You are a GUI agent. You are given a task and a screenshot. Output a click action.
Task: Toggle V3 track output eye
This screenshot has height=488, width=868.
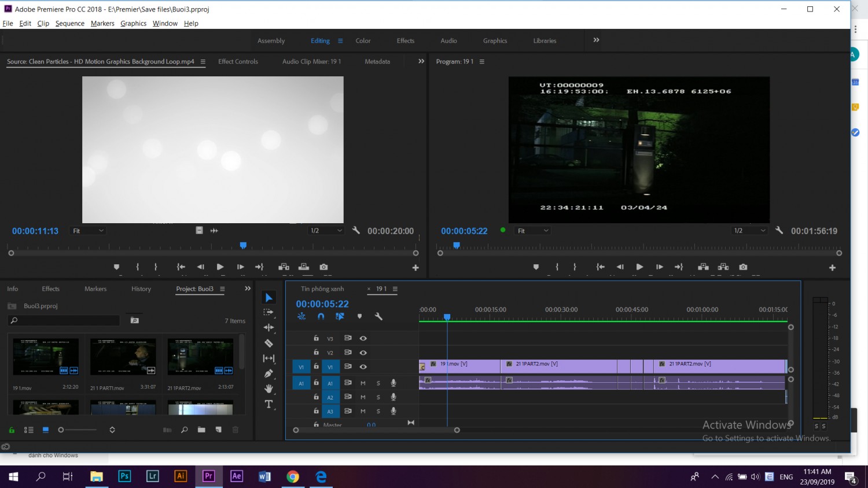(363, 338)
